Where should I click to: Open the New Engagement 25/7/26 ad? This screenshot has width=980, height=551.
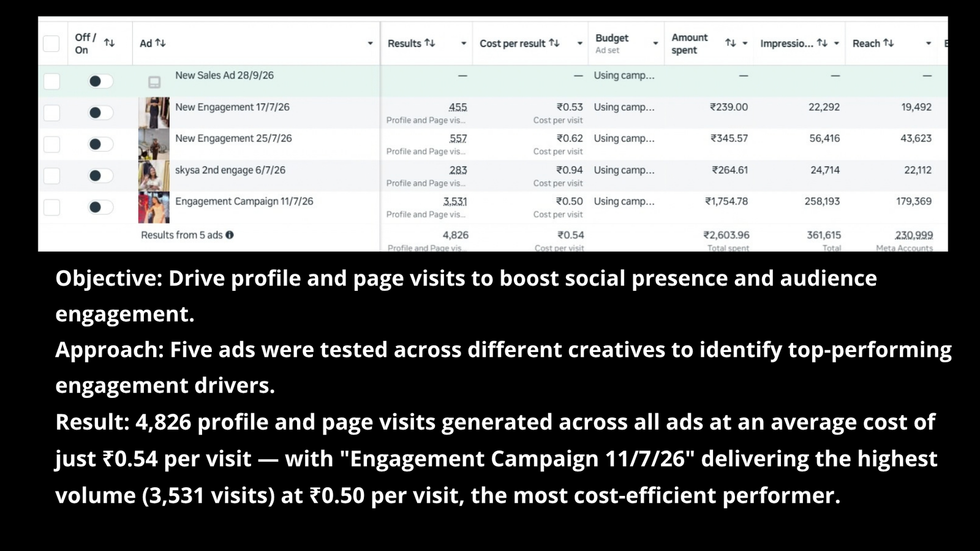(233, 138)
